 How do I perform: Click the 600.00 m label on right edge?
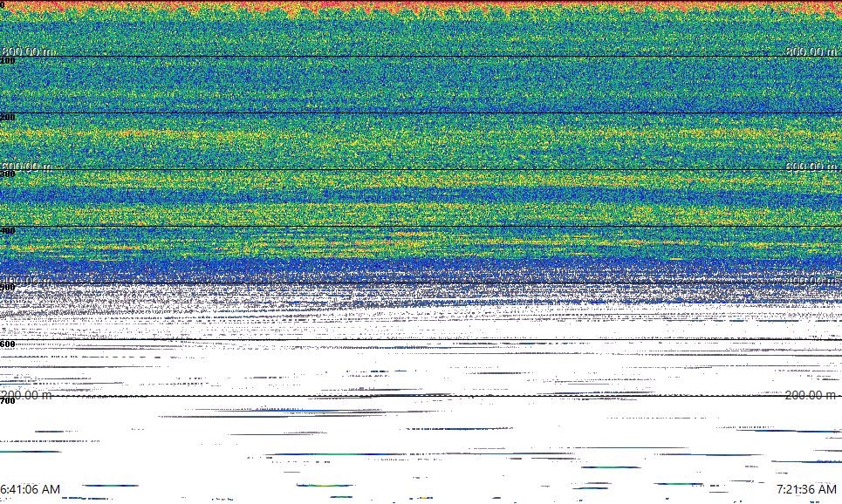(x=811, y=167)
